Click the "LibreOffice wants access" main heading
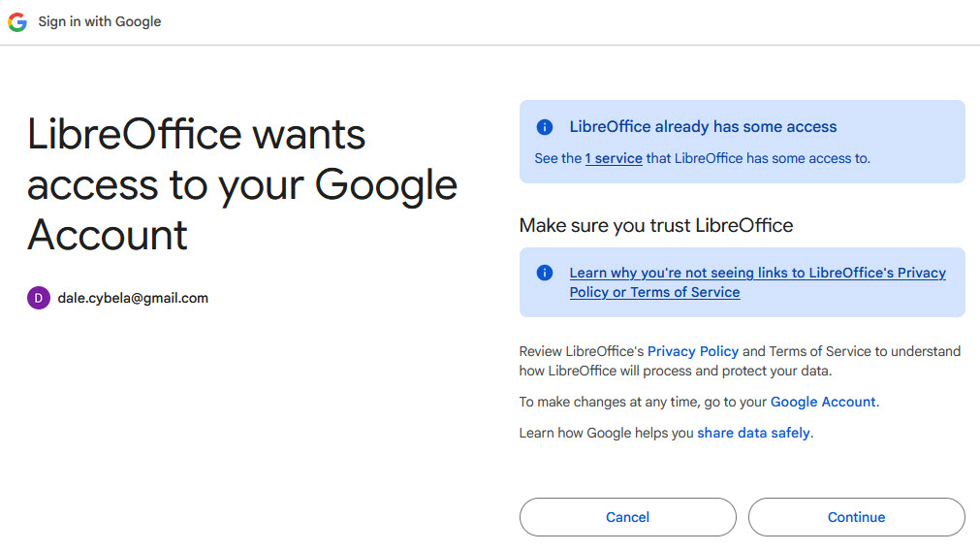 click(242, 184)
